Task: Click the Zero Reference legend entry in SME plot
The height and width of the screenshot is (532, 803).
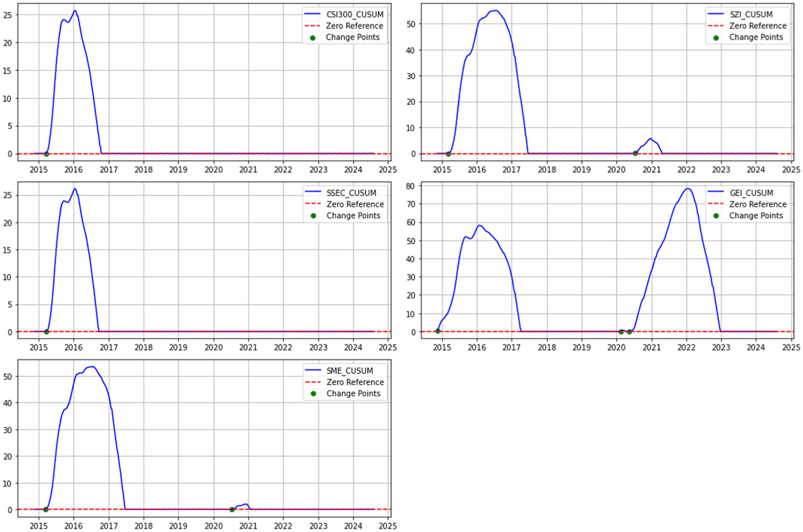Action: pyautogui.click(x=344, y=382)
